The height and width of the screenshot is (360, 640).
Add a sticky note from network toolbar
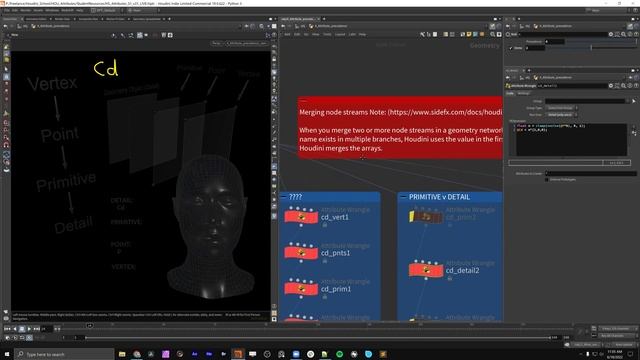[469, 34]
